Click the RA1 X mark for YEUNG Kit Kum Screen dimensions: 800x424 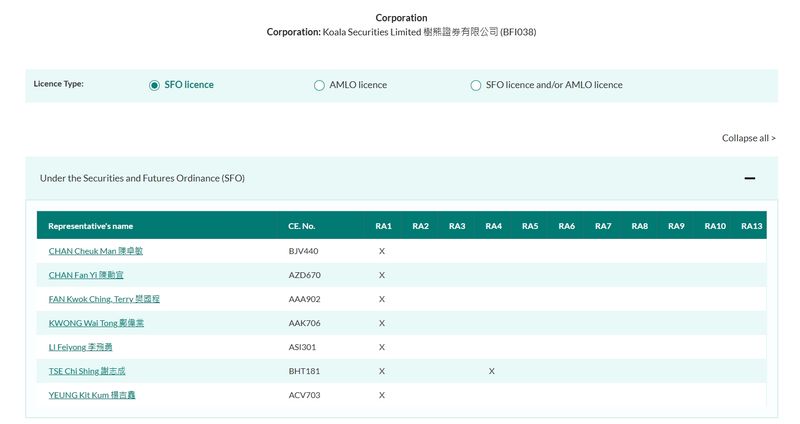(x=382, y=395)
